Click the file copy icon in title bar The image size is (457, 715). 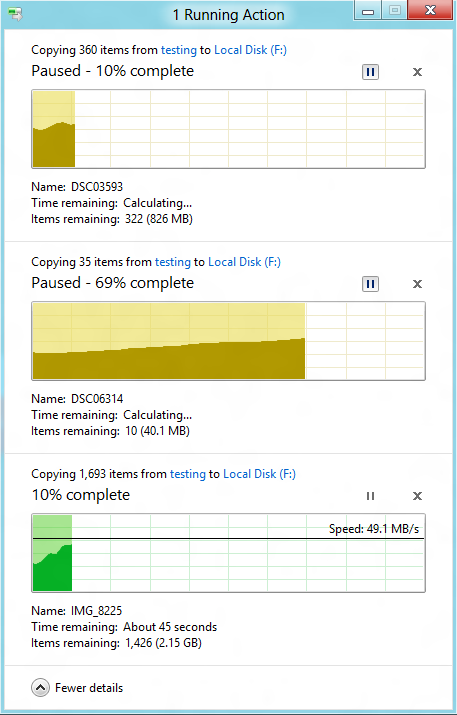[16, 15]
